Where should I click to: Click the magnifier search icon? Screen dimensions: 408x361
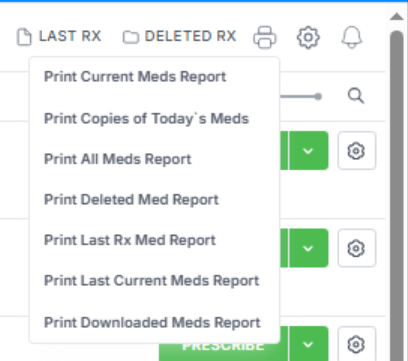356,96
